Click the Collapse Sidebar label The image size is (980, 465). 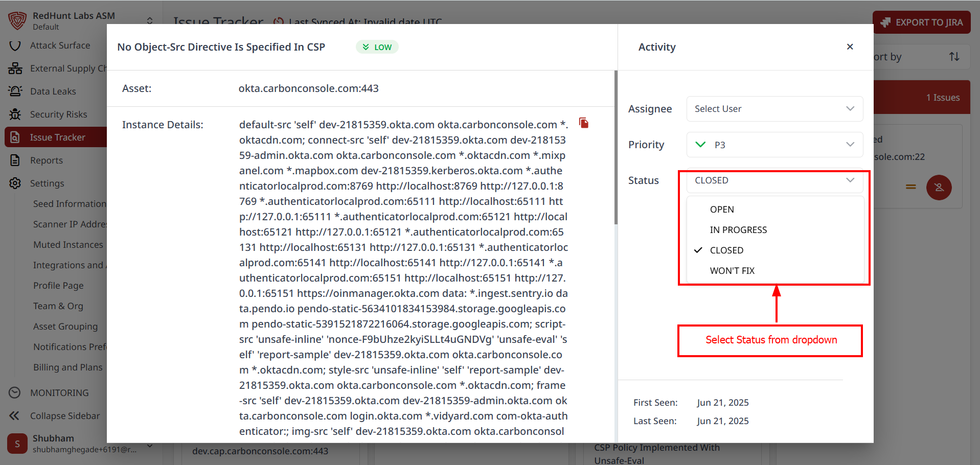pyautogui.click(x=65, y=416)
